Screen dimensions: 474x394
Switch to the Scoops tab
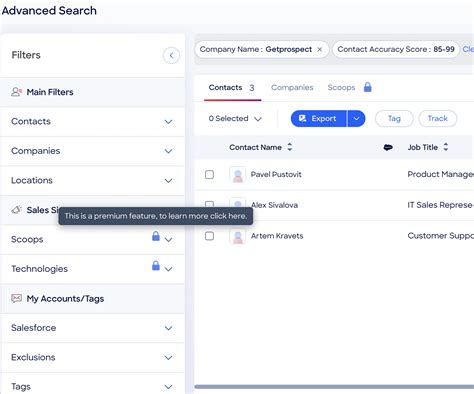341,88
